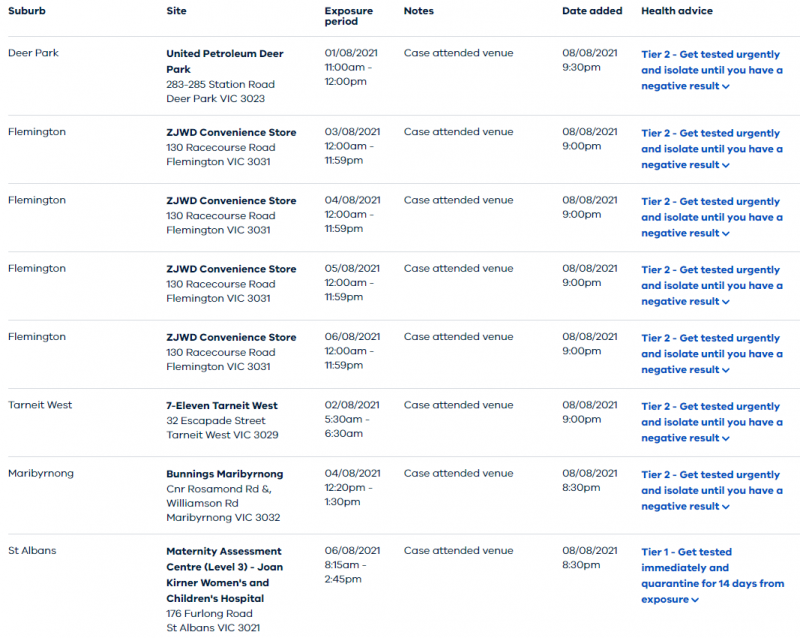Expand Tier 1 advice for St Albans row
Image resolution: width=800 pixels, height=638 pixels.
[x=711, y=575]
